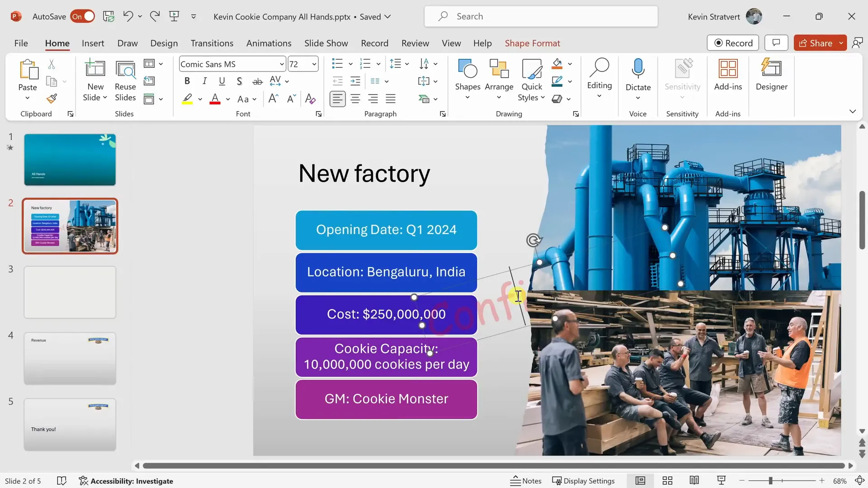
Task: Switch to the Design tab
Action: click(x=164, y=43)
